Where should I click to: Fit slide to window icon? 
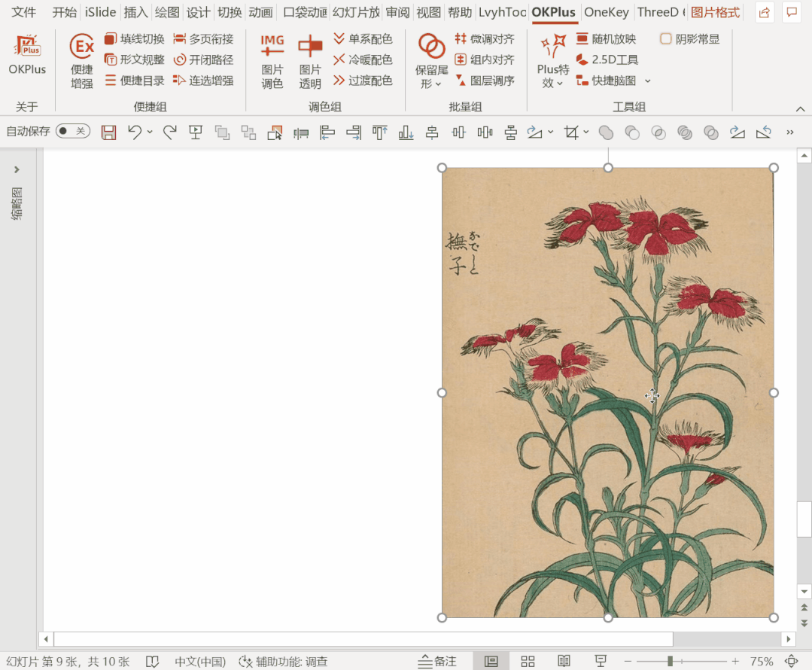pyautogui.click(x=791, y=661)
